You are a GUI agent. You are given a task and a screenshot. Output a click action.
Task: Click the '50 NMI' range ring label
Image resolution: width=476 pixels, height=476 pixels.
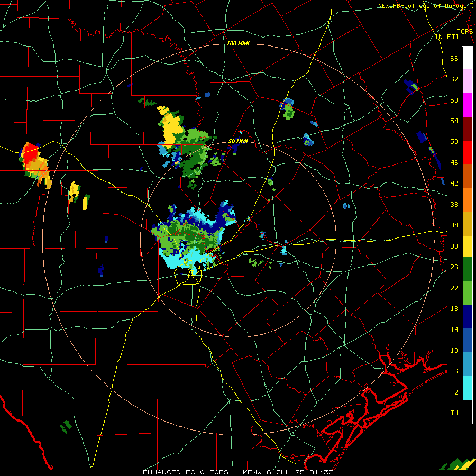tap(239, 141)
